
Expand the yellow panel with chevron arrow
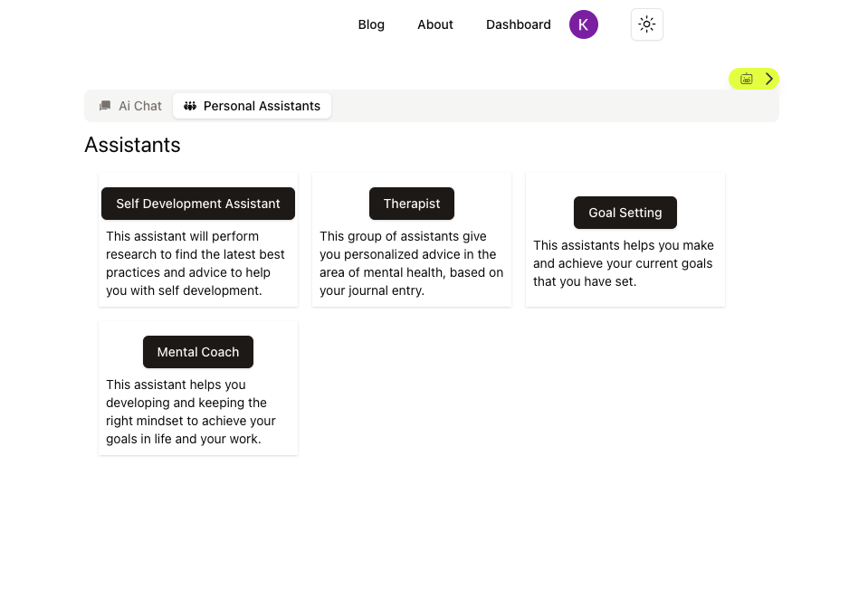769,79
